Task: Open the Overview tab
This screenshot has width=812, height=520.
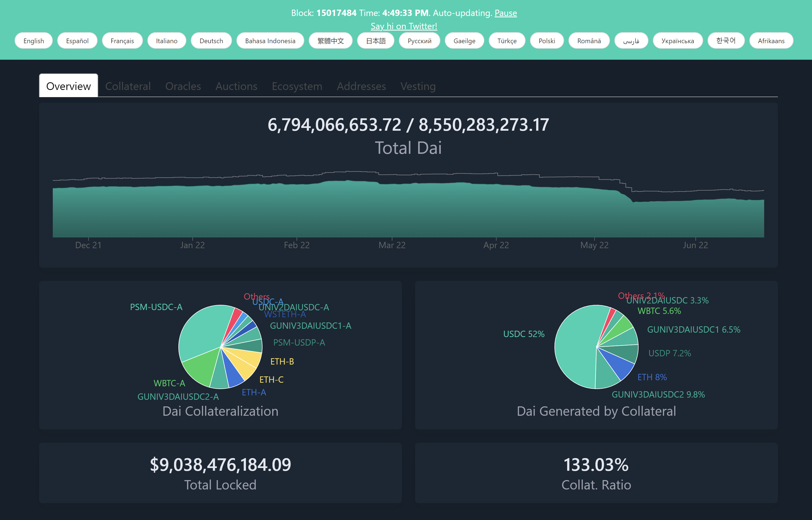Action: pyautogui.click(x=68, y=86)
